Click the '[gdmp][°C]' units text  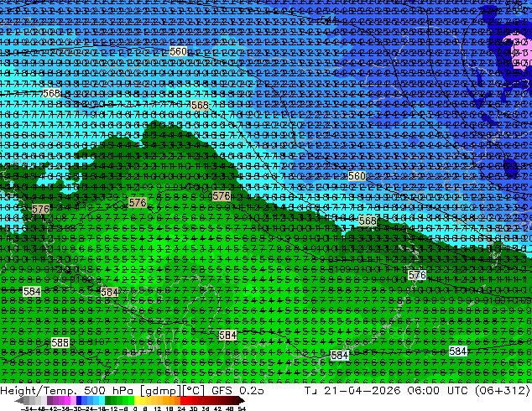coord(172,391)
